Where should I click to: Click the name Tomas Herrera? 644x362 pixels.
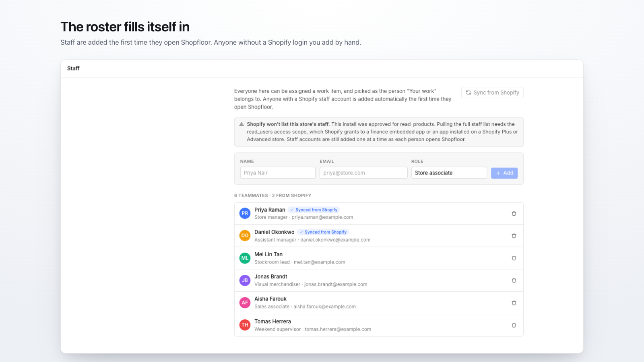(x=272, y=321)
